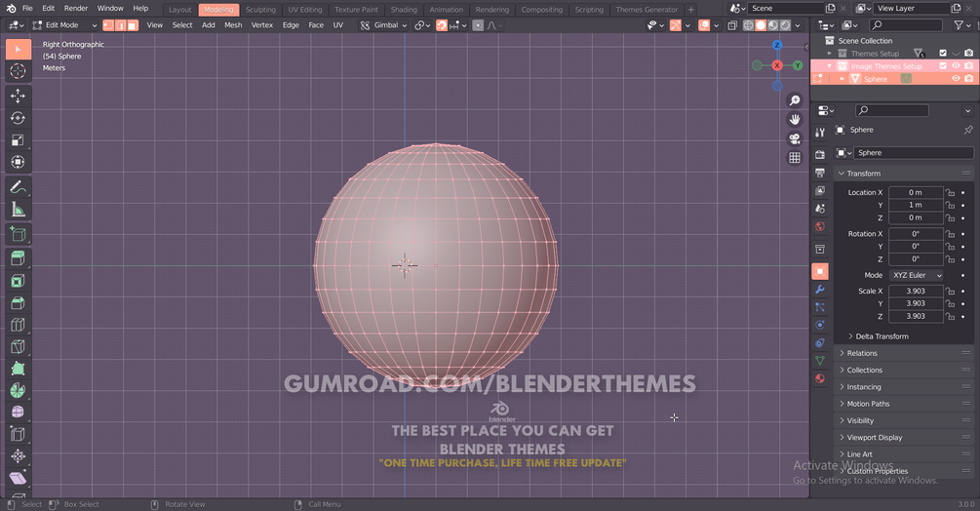Select the Loop Cut tool

pos(19,325)
